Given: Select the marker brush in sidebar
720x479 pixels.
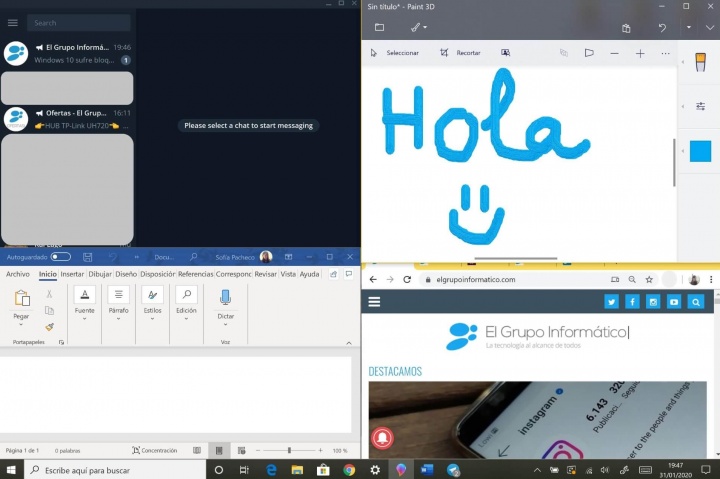Looking at the screenshot, I should (701, 62).
